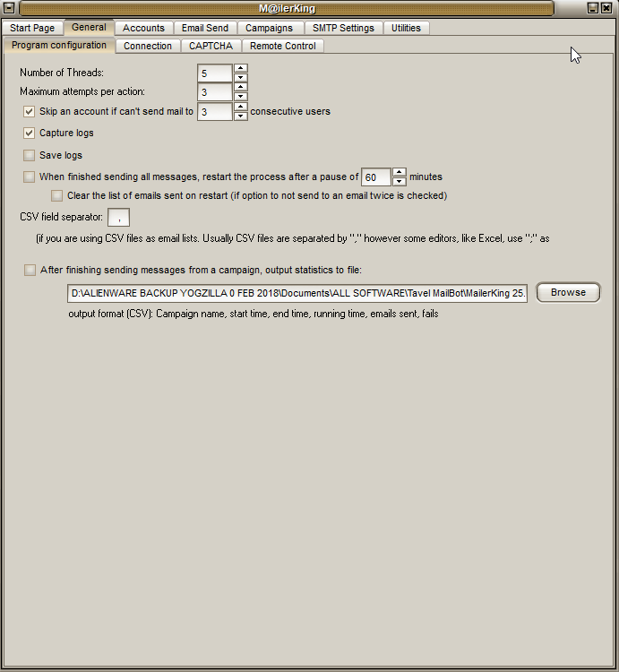Enable restart process after finished sending
The image size is (619, 672).
30,177
